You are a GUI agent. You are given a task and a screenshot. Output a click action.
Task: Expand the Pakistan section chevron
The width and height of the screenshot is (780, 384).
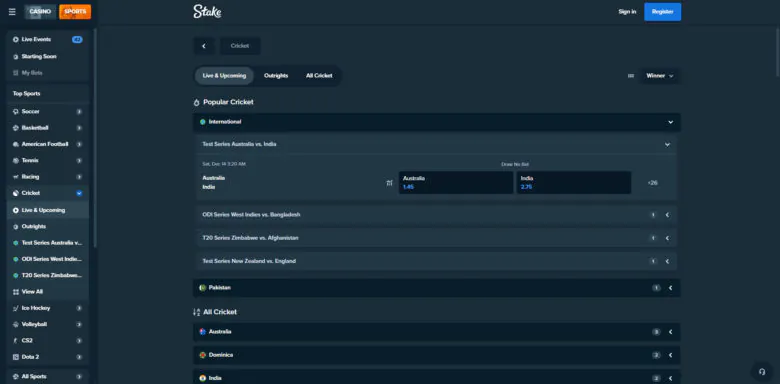pyautogui.click(x=671, y=288)
